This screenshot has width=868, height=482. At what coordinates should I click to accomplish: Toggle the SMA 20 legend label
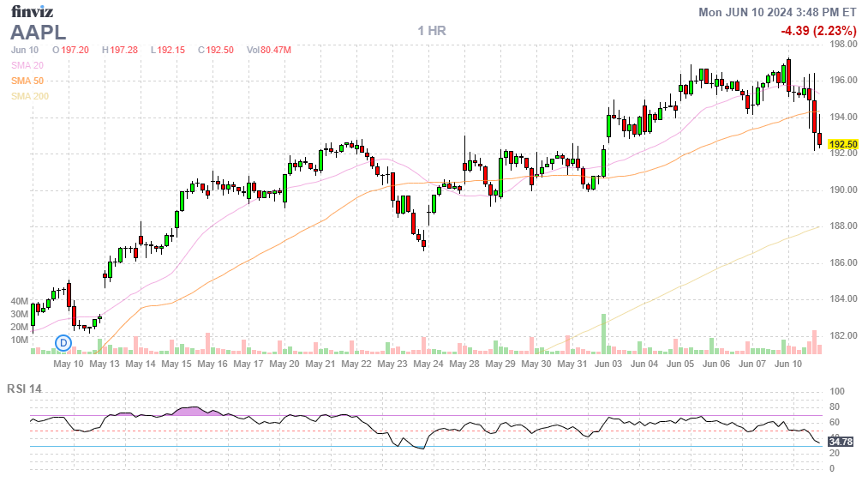tap(27, 65)
